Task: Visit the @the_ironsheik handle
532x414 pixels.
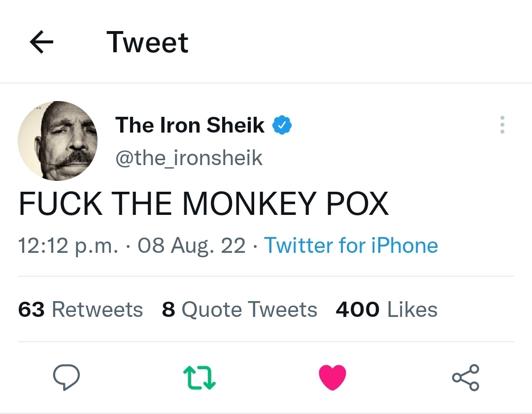Action: tap(189, 158)
